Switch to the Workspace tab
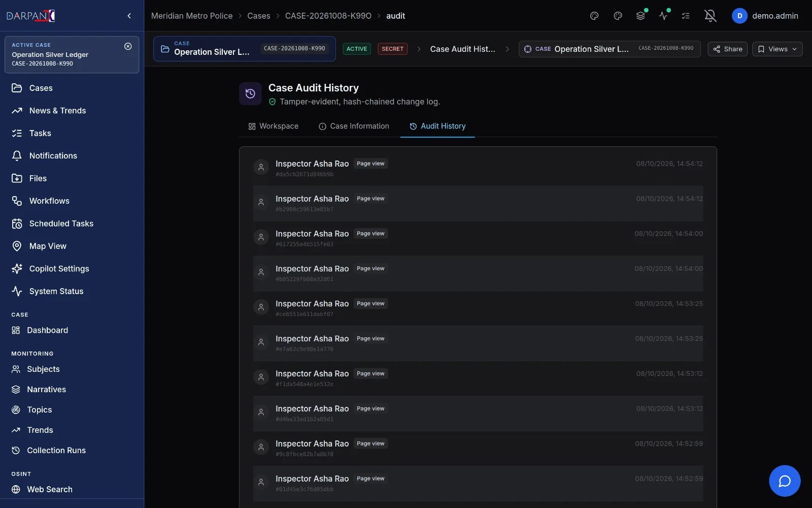Image resolution: width=812 pixels, height=508 pixels. click(273, 126)
